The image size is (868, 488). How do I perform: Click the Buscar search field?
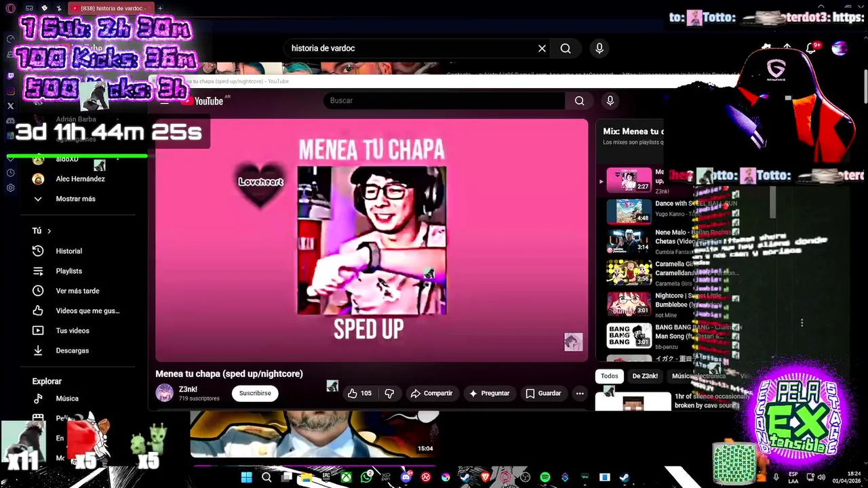(444, 100)
